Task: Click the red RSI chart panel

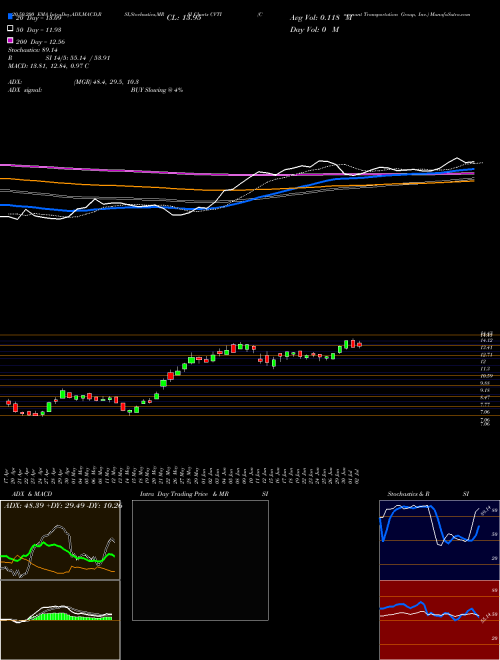Action: pyautogui.click(x=439, y=620)
